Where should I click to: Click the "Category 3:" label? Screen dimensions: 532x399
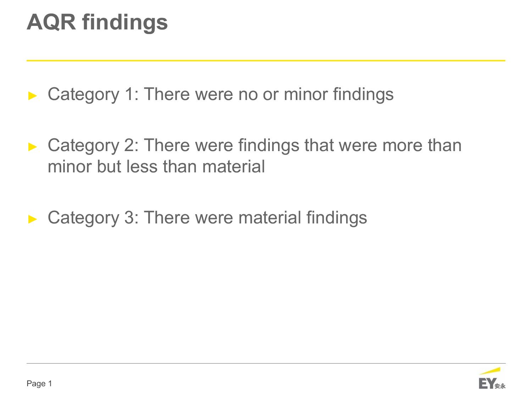click(x=93, y=218)
